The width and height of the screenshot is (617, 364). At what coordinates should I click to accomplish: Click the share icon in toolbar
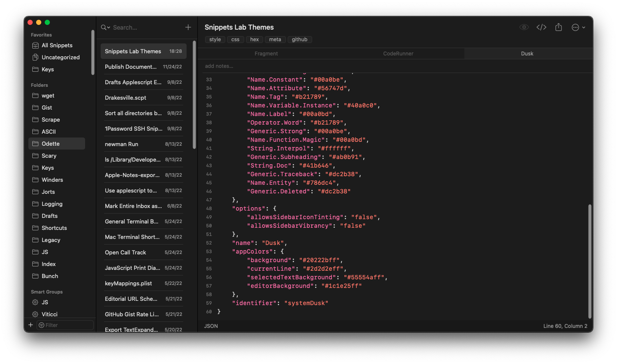pos(559,28)
